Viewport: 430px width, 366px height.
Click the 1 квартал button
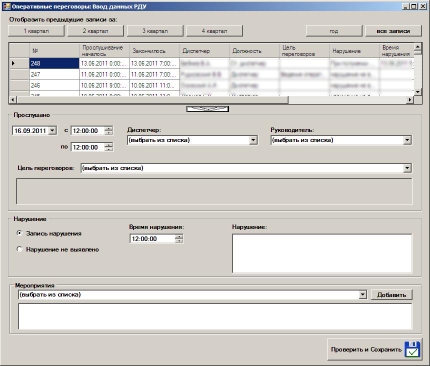pos(36,31)
